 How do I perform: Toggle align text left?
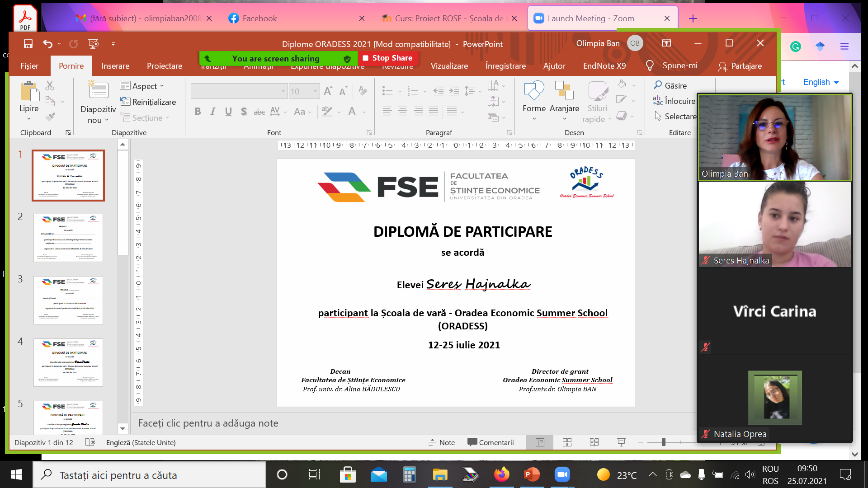pyautogui.click(x=387, y=112)
